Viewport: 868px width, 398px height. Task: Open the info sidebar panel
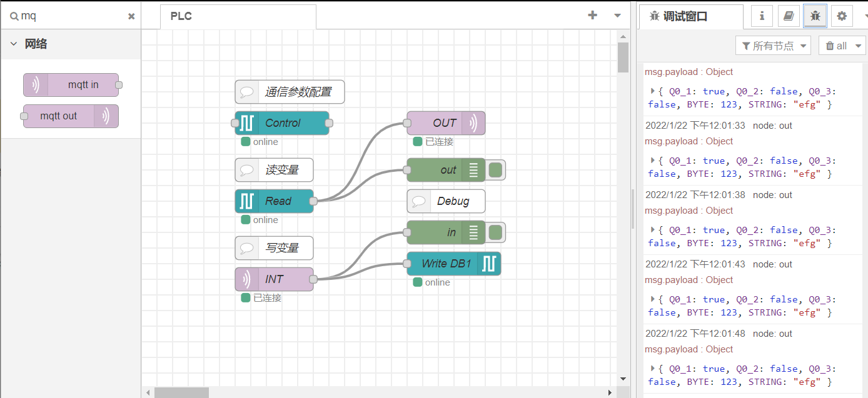[x=762, y=16]
